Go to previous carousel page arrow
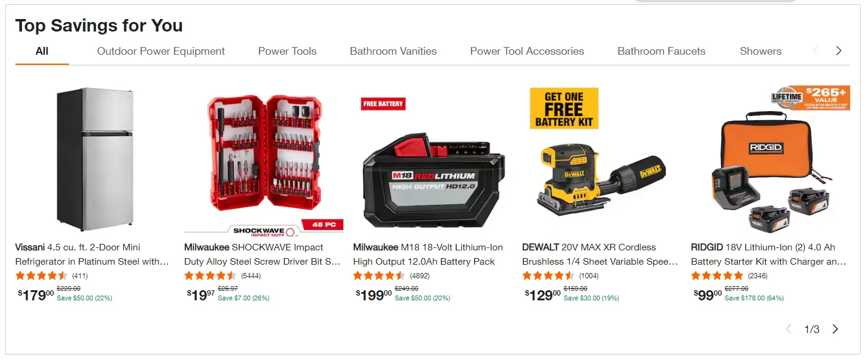Screen dimensions: 868x361 [789, 329]
